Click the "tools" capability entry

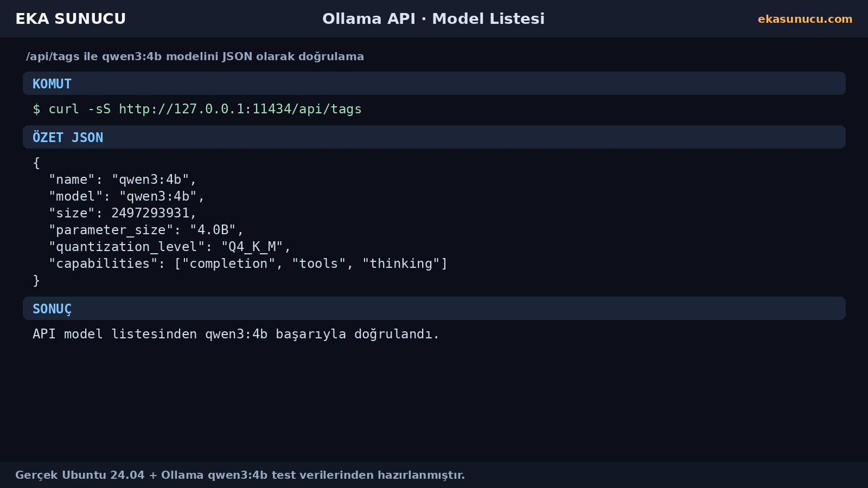click(x=319, y=264)
